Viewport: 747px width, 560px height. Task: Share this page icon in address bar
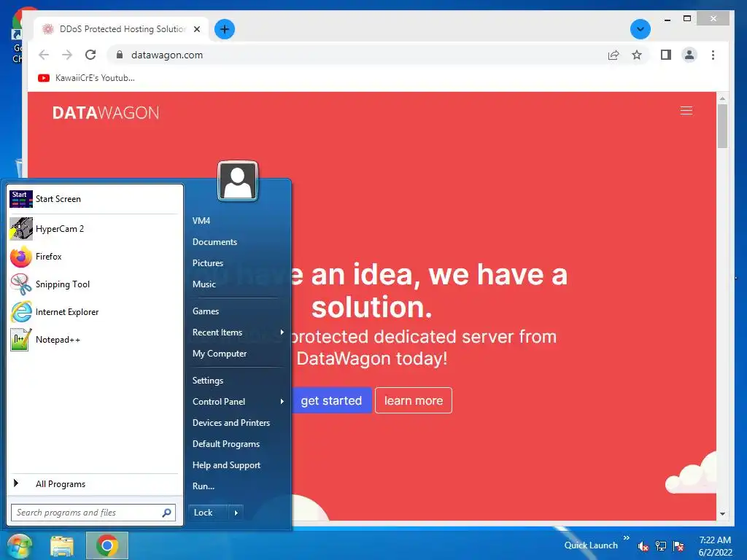tap(614, 55)
